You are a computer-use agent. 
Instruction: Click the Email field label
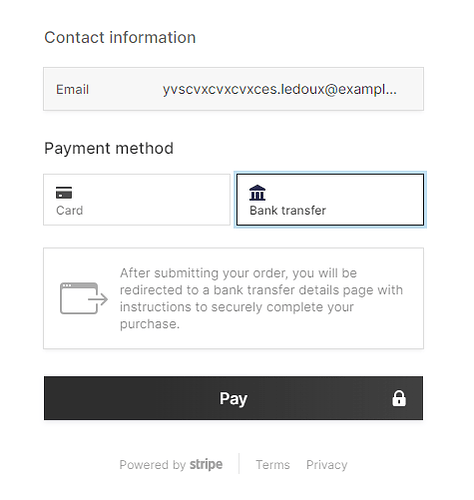72,89
